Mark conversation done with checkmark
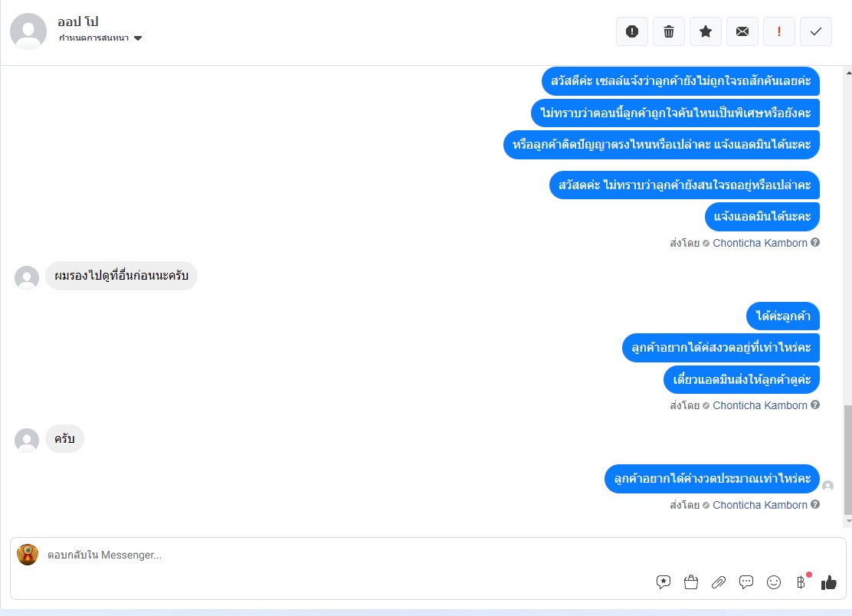This screenshot has width=852, height=616. click(x=815, y=31)
